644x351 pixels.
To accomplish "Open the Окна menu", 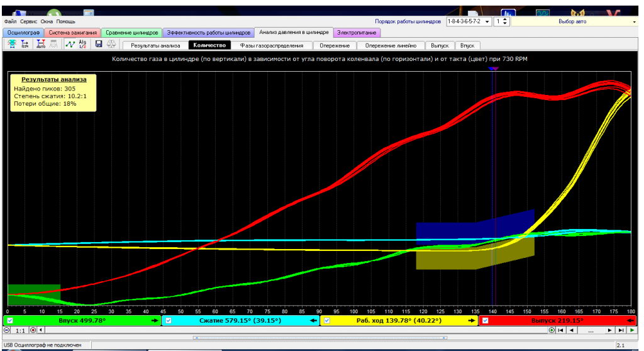I will click(47, 21).
